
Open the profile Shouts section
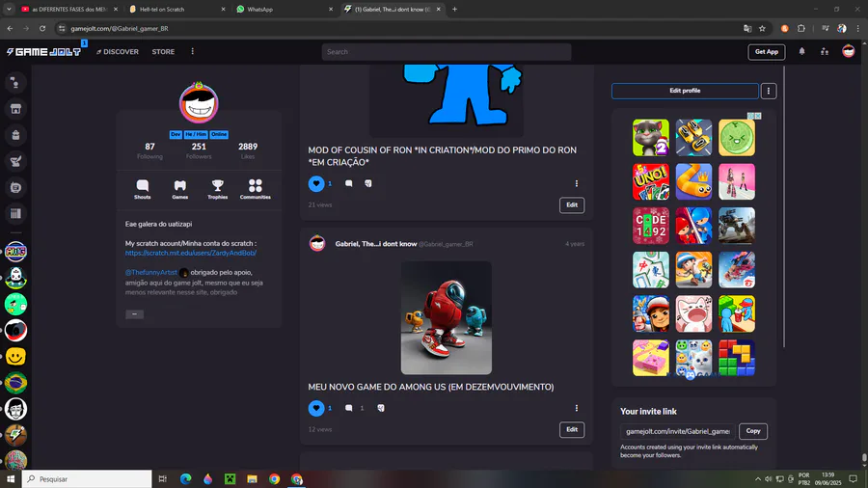(143, 189)
